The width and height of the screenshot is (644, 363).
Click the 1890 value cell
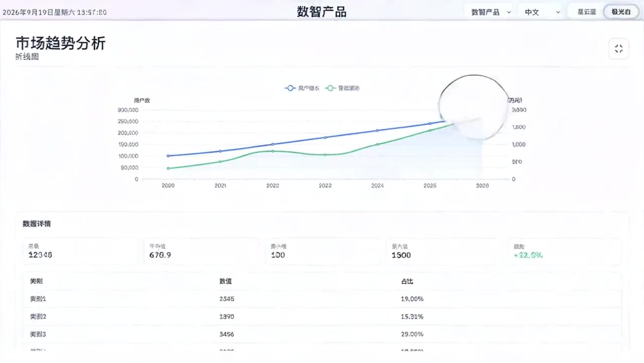[x=226, y=317]
